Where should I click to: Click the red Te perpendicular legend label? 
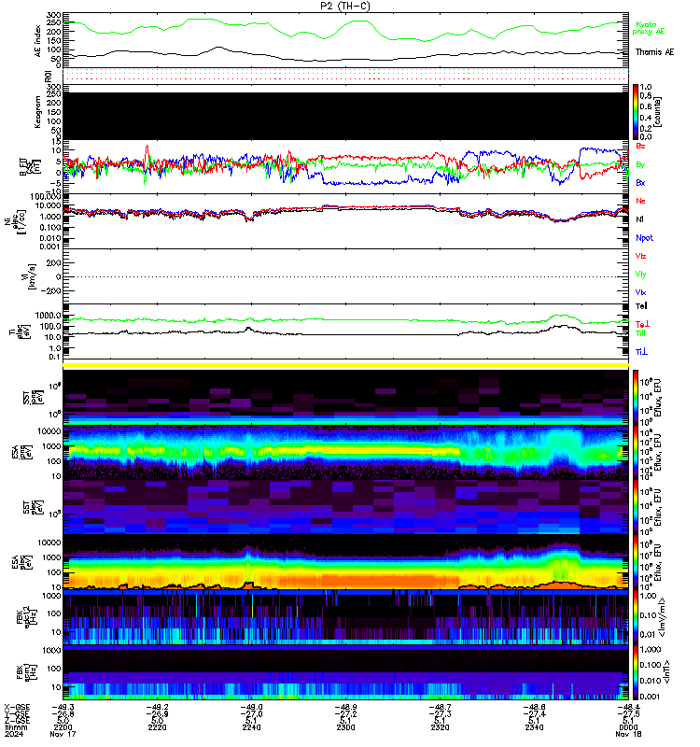pyautogui.click(x=642, y=324)
